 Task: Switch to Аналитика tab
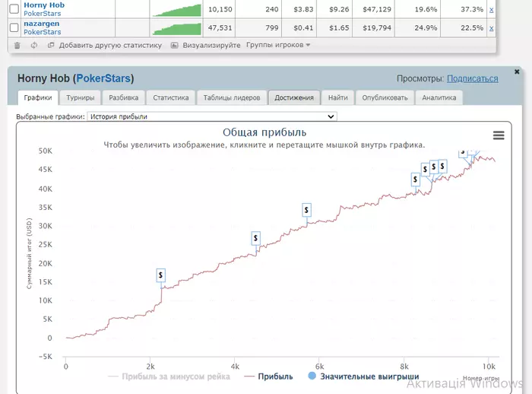(x=439, y=97)
